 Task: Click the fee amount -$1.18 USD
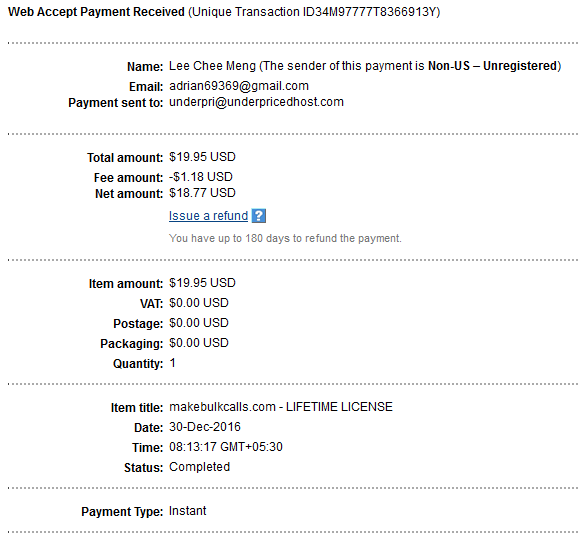201,177
